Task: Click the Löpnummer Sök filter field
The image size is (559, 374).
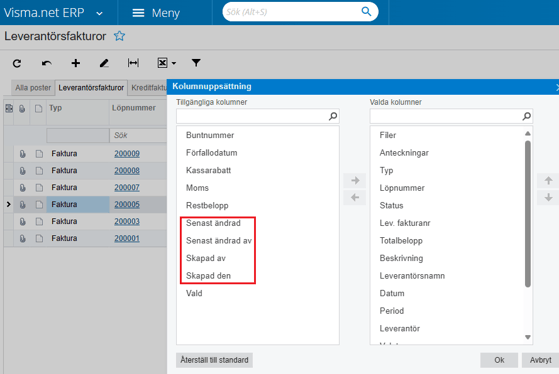Action: pos(138,135)
